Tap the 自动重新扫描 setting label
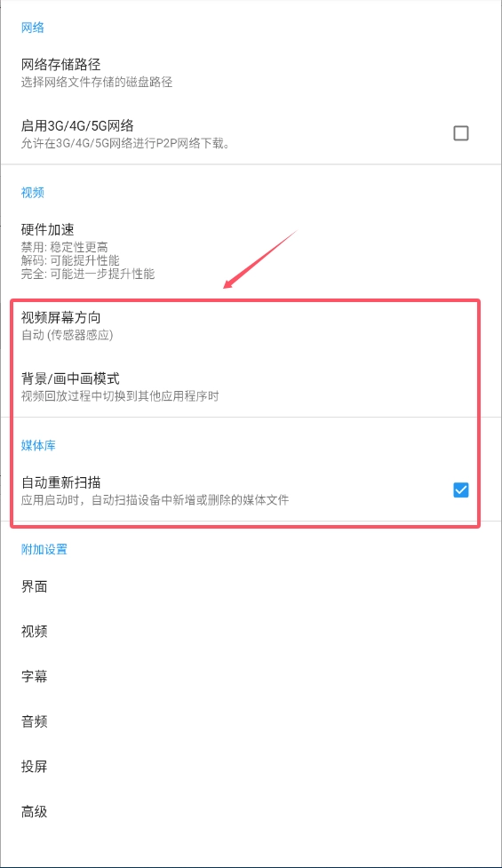 [x=61, y=482]
